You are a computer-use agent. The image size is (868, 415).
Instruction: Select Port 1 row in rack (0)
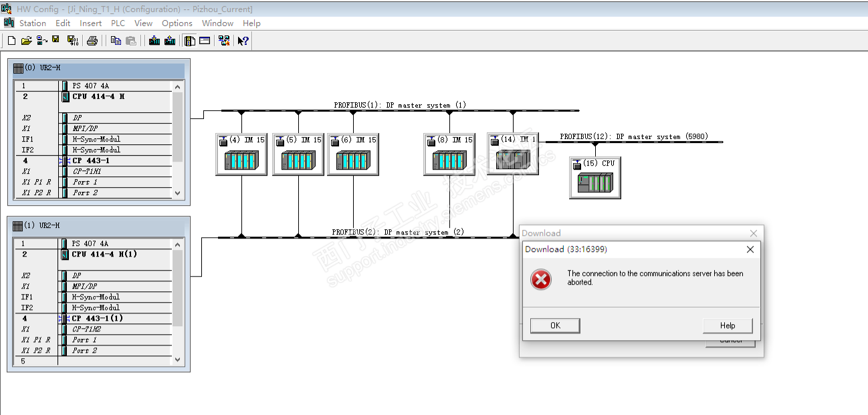coord(94,182)
